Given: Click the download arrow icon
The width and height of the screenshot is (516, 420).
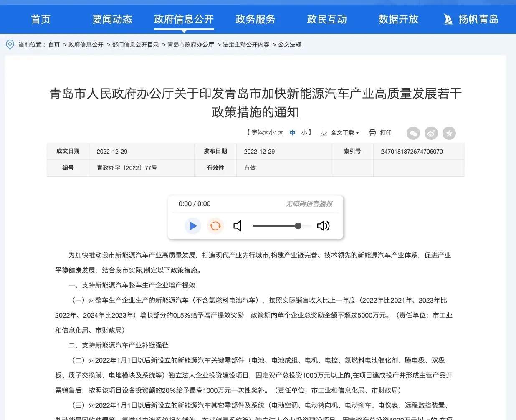Looking at the screenshot, I should click(324, 133).
